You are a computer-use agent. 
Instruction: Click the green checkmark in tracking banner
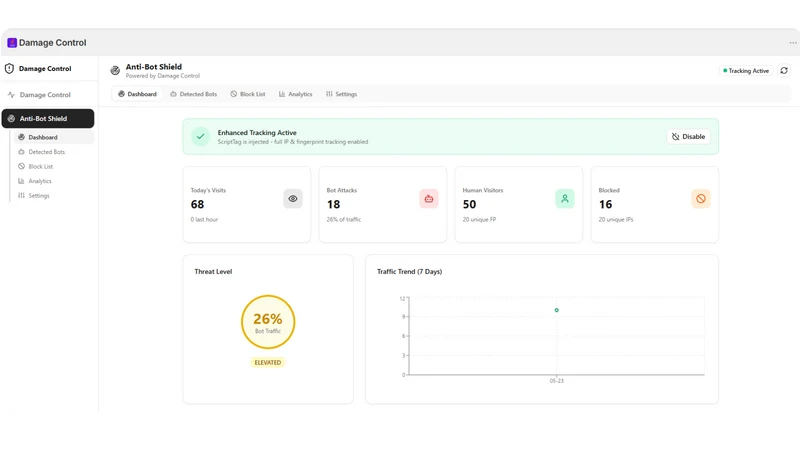pyautogui.click(x=201, y=137)
